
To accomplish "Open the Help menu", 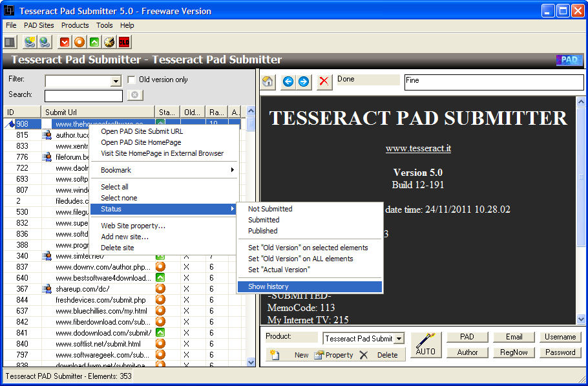I will [x=127, y=25].
